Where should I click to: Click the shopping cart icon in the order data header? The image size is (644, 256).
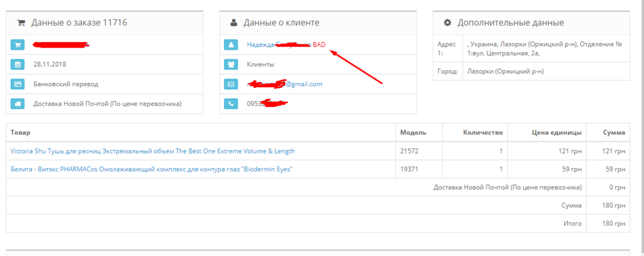tap(21, 23)
